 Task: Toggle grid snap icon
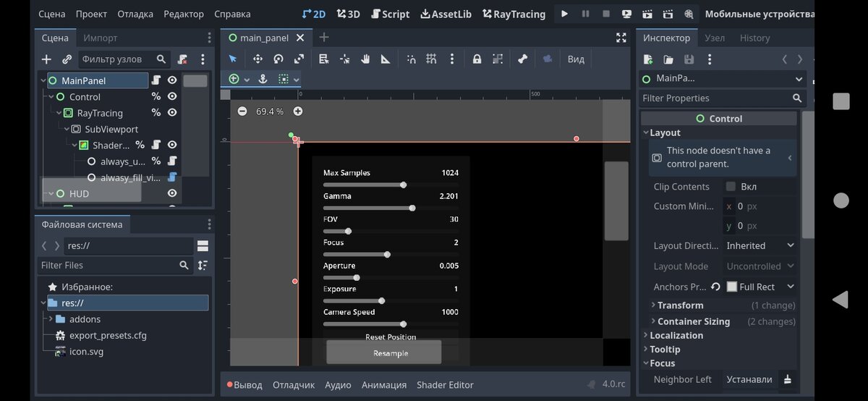point(431,59)
